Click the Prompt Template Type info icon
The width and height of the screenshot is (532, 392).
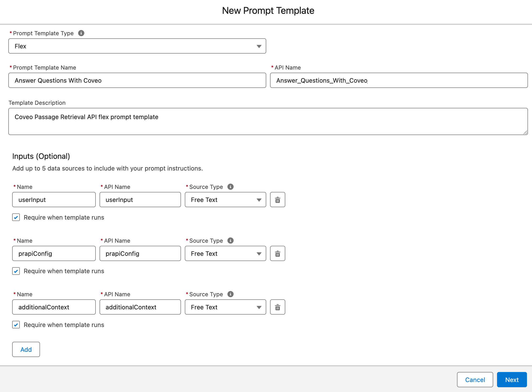tap(81, 33)
